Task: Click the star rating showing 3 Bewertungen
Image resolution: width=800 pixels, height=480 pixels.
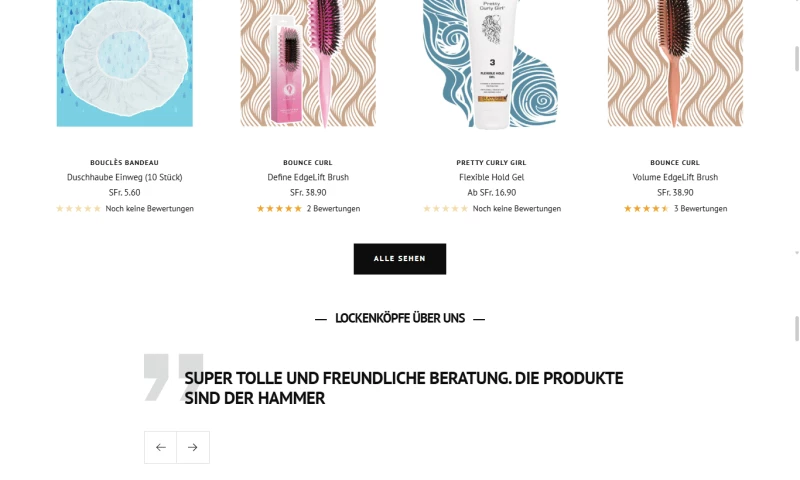Action: point(646,209)
